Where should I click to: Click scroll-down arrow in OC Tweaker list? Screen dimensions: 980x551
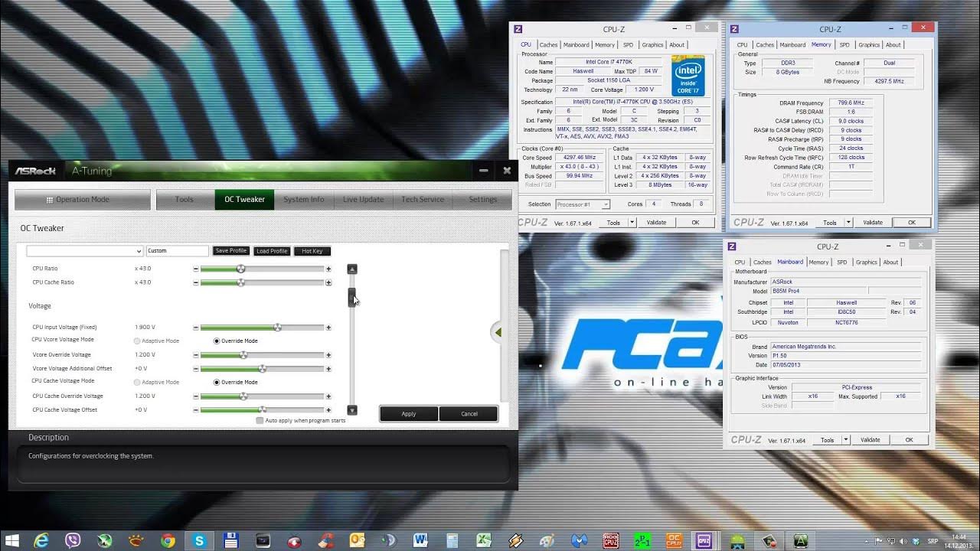352,410
